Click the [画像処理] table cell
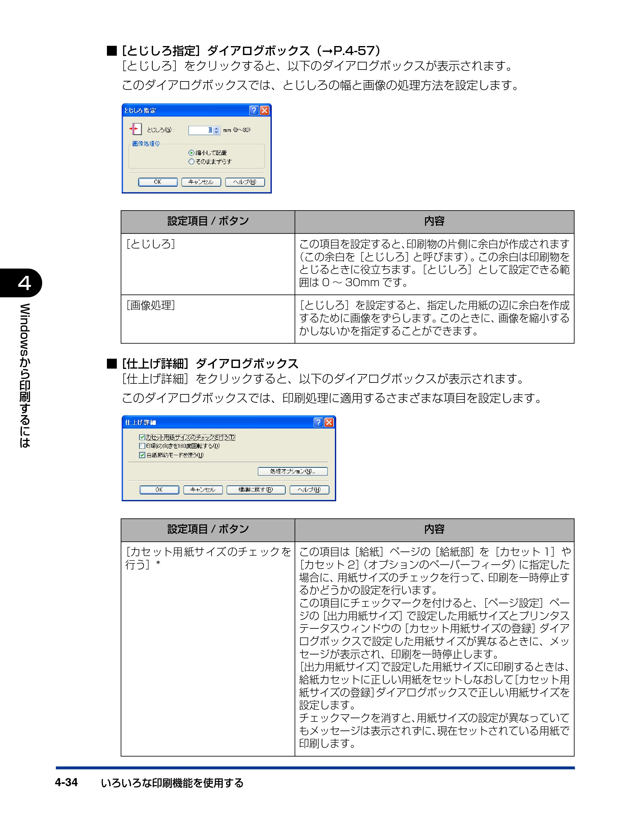The width and height of the screenshot is (644, 828). point(208,319)
